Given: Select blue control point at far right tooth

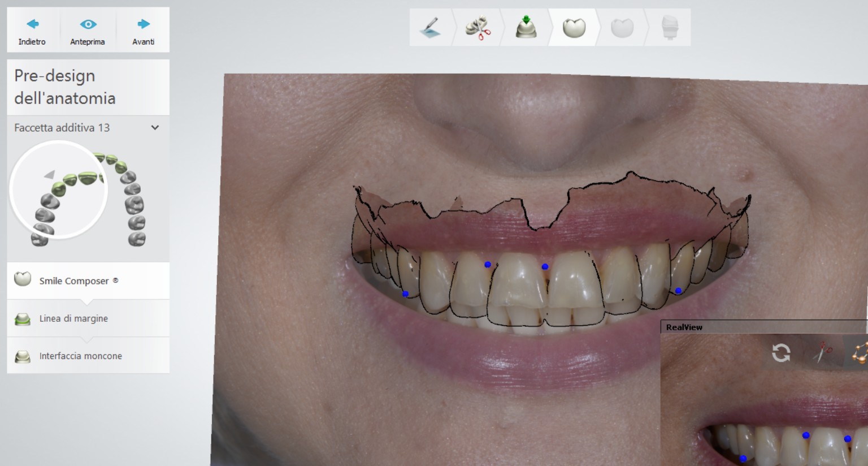Looking at the screenshot, I should click(678, 291).
